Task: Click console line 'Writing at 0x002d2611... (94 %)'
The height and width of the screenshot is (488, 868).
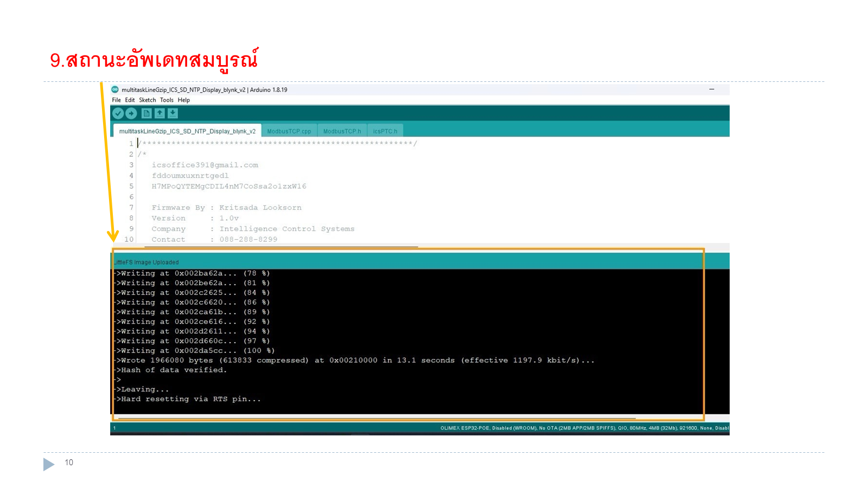Action: click(193, 331)
